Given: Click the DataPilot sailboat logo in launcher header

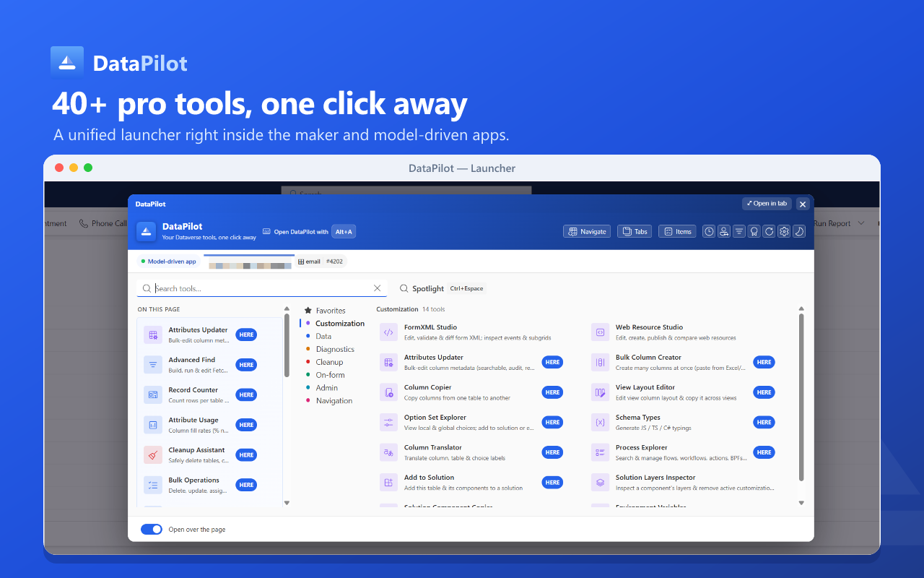Looking at the screenshot, I should [146, 231].
